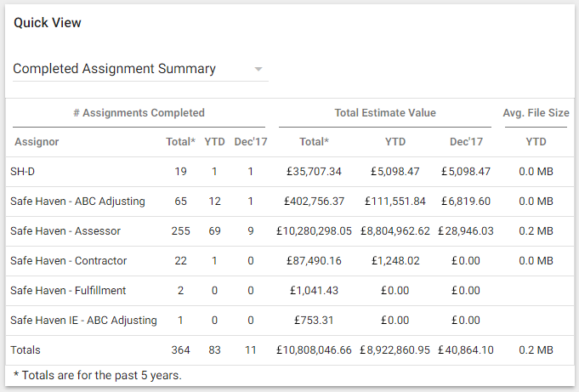Open the Completed Assignment Summary dropdown

pos(140,69)
